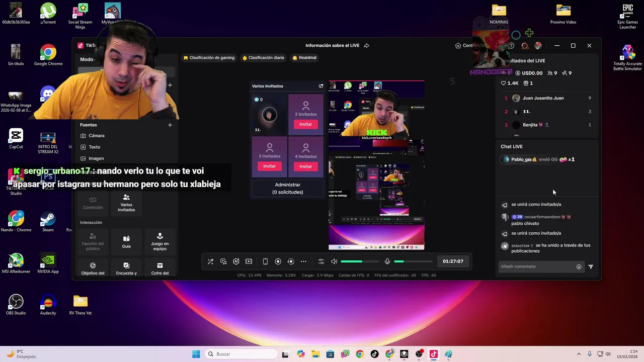644x362 pixels.
Task: Open TikTok LIVE Studio taskbar icon
Action: click(433, 354)
